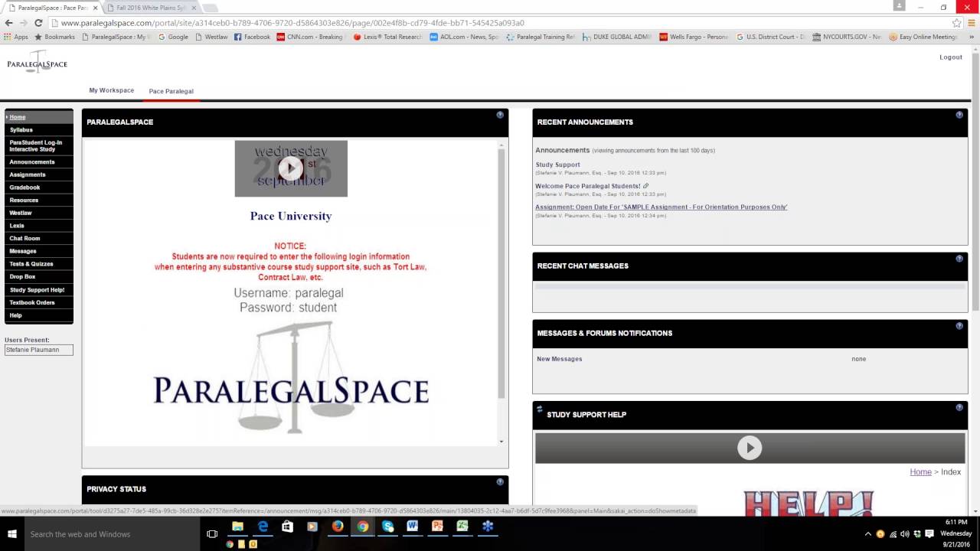Open the Windows Store taskbar icon
Image resolution: width=980 pixels, height=551 pixels.
pyautogui.click(x=287, y=527)
